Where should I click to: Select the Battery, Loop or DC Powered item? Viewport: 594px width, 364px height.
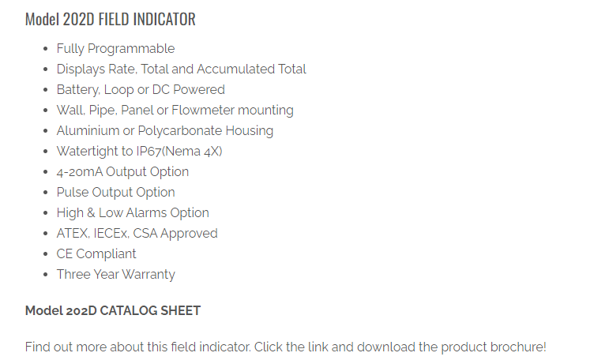coord(141,90)
